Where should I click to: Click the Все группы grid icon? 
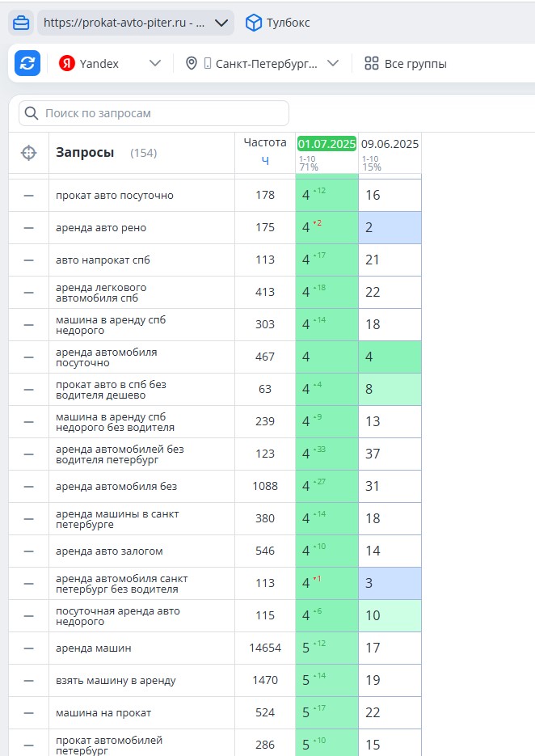372,63
